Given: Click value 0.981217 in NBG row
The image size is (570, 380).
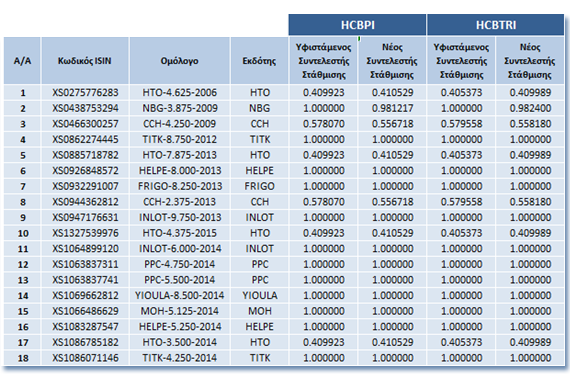Looking at the screenshot, I should click(392, 108).
